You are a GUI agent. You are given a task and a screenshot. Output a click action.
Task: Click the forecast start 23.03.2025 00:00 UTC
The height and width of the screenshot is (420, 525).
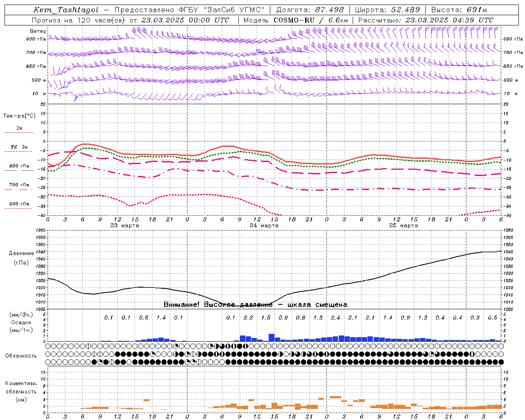pos(185,20)
